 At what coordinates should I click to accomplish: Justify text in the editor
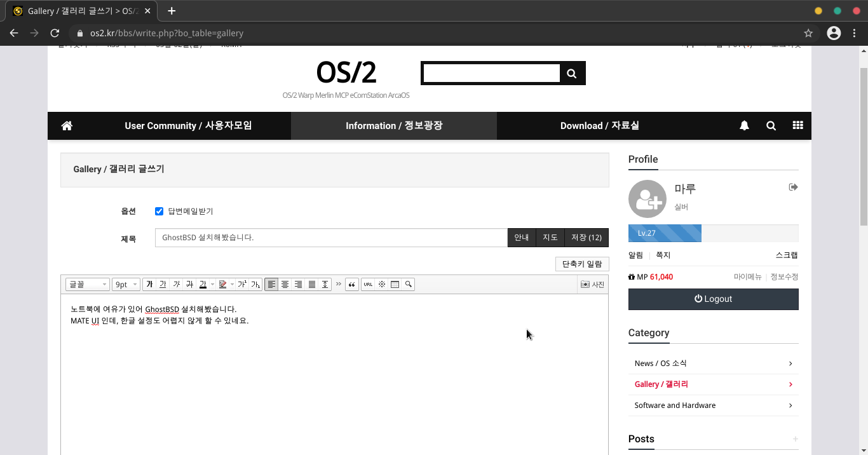pos(311,284)
